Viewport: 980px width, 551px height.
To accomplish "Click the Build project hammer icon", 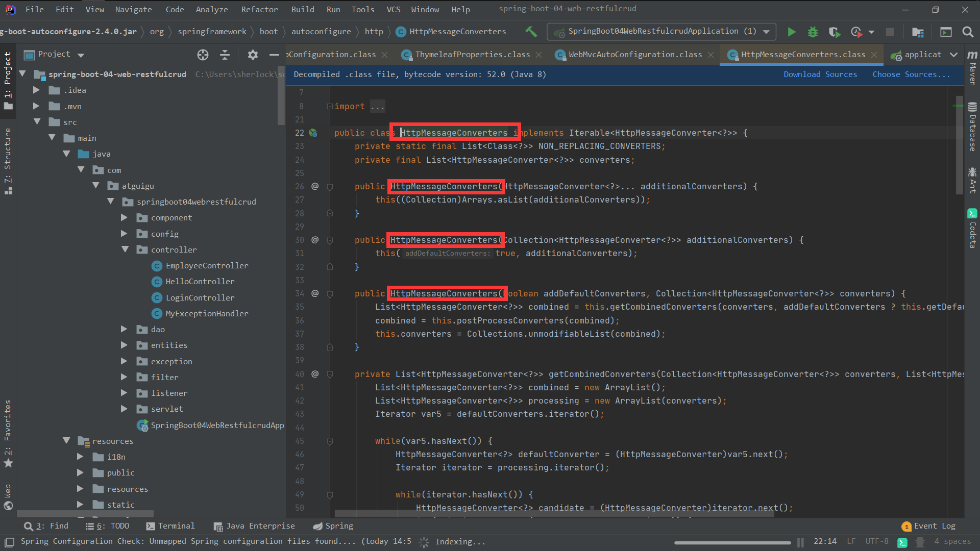I will point(531,32).
